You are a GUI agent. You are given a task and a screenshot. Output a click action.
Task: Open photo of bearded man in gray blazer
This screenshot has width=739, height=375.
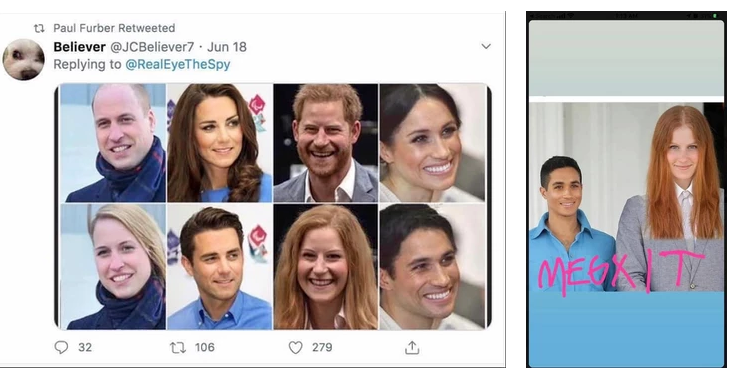(x=326, y=143)
